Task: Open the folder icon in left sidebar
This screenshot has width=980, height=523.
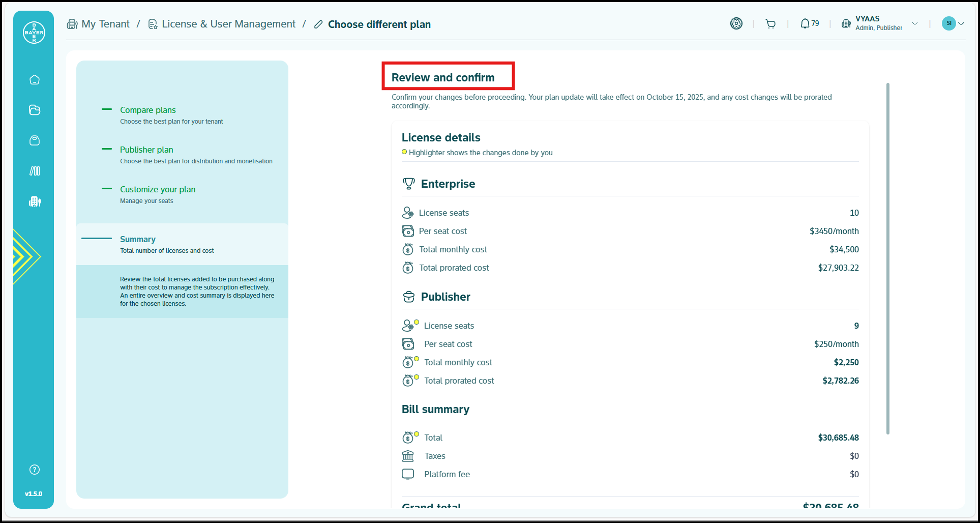Action: click(x=35, y=110)
